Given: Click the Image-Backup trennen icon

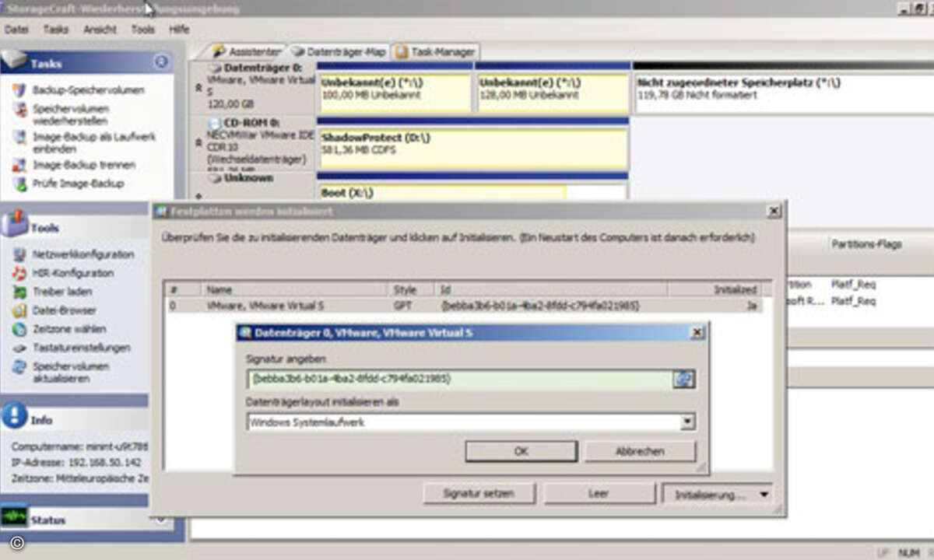Looking at the screenshot, I should (x=19, y=165).
